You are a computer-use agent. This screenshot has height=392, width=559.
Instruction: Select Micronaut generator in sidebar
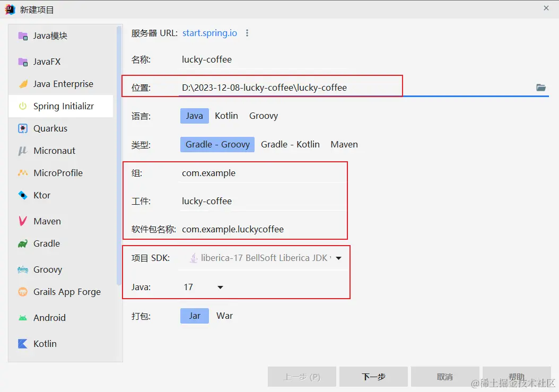61,151
